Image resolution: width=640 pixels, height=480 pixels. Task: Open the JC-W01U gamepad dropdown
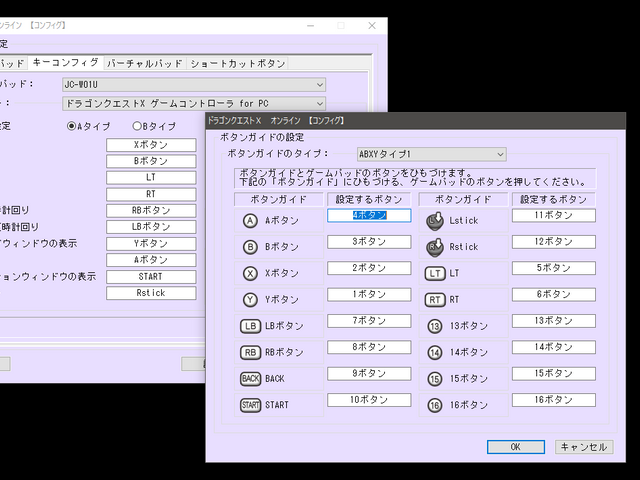[x=194, y=85]
